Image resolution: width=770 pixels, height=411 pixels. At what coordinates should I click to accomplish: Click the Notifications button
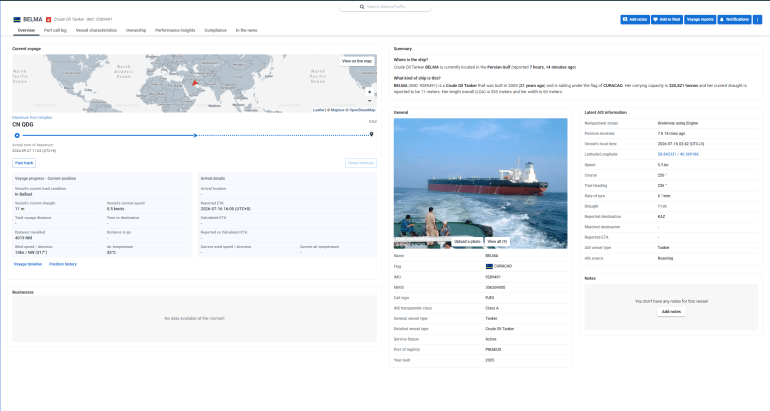[735, 20]
